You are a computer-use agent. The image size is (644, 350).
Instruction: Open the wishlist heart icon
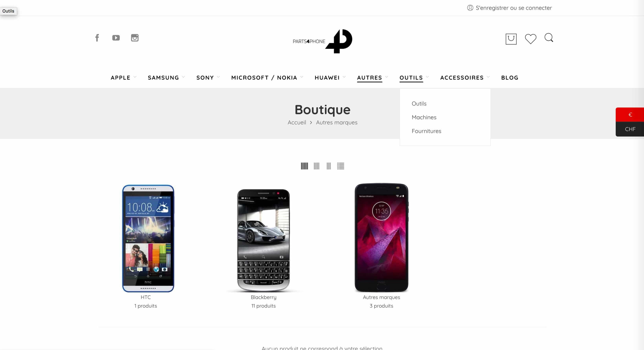click(530, 39)
